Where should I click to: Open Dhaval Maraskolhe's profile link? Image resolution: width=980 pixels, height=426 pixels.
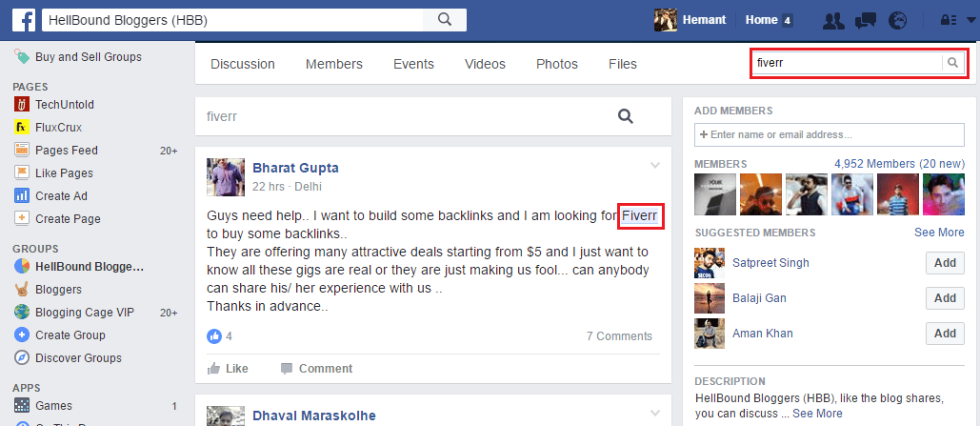(x=313, y=416)
